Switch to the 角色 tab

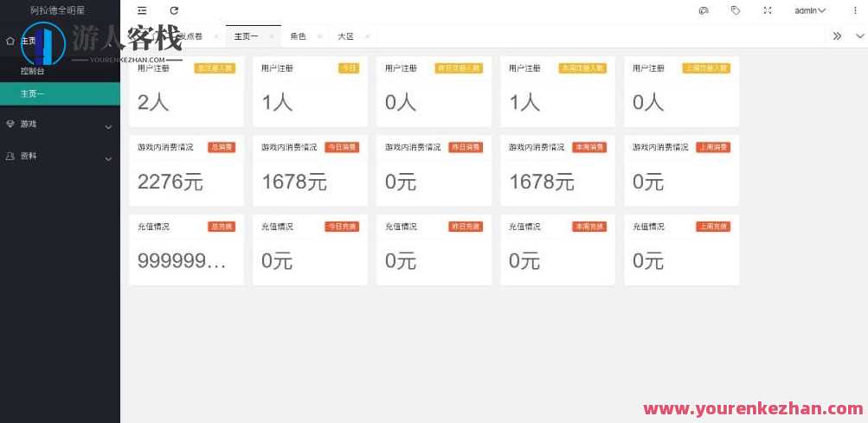(x=298, y=36)
